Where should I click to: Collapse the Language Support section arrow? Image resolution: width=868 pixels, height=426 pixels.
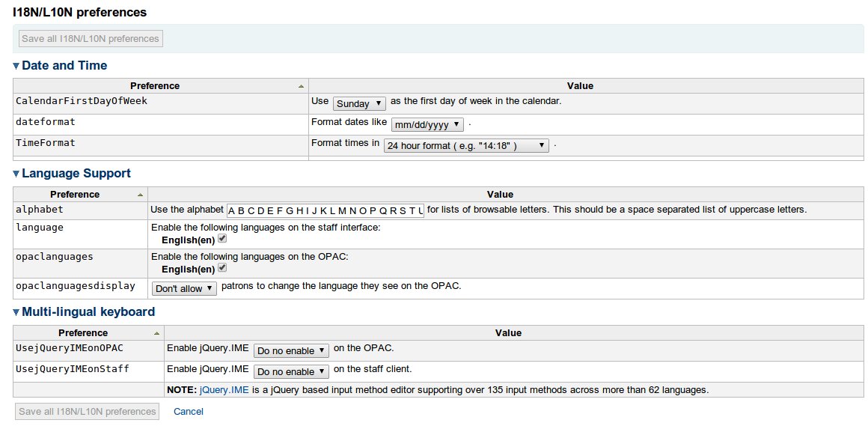pyautogui.click(x=16, y=174)
